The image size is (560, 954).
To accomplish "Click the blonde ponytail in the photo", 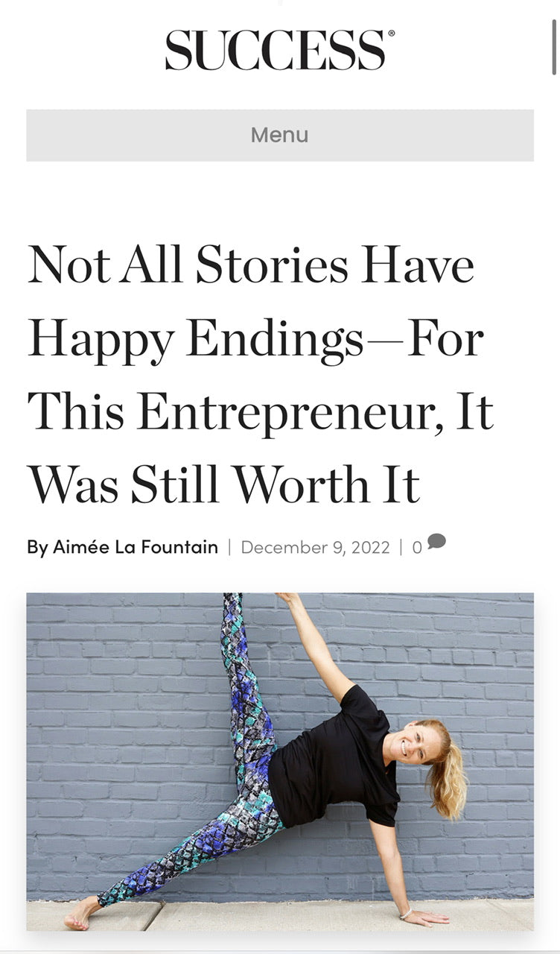I will [449, 783].
